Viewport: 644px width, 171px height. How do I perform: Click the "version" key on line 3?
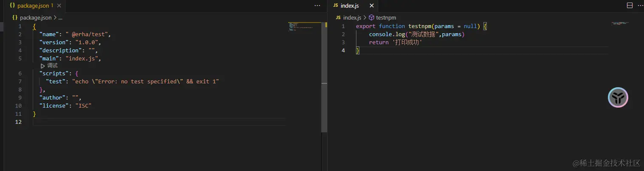click(x=54, y=43)
